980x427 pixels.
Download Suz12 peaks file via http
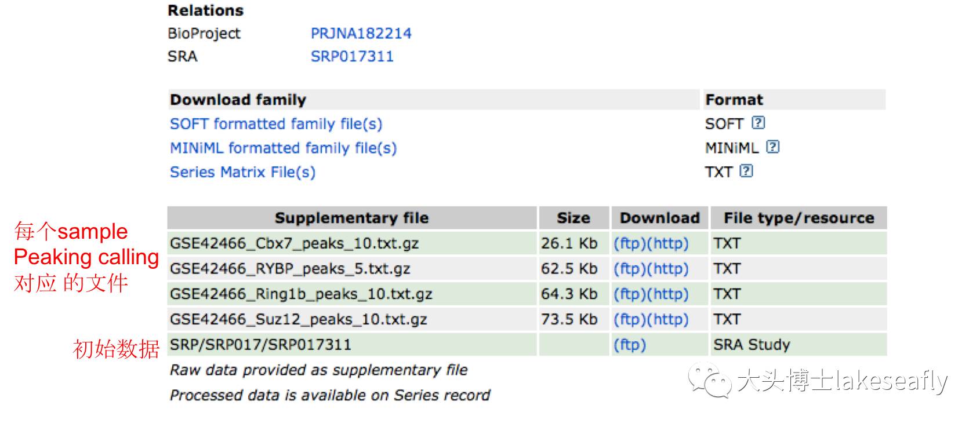[667, 319]
